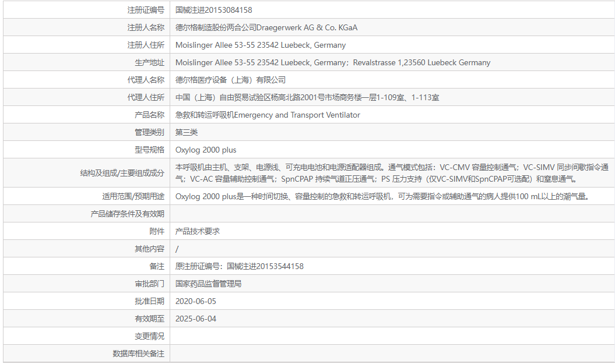615x364 pixels.
Task: Open the 产品技术要求 attachment
Action: (x=197, y=231)
